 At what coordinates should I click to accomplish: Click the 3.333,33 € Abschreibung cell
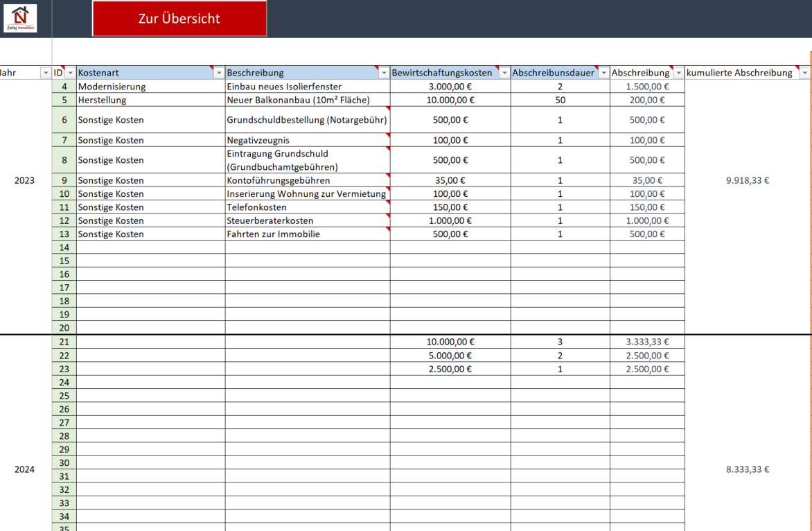click(646, 342)
